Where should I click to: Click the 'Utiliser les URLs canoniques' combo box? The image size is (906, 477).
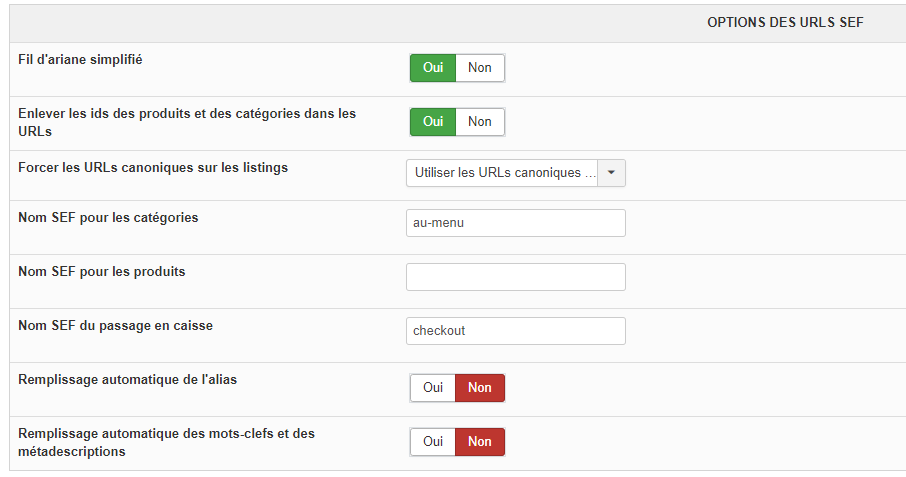coord(502,173)
